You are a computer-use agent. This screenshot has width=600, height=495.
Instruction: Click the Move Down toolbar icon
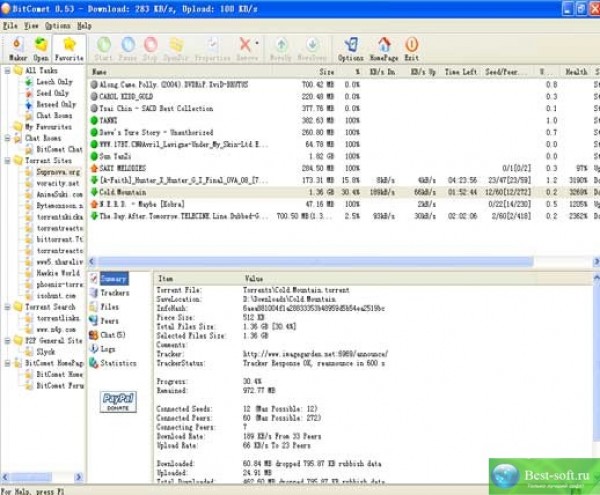[312, 49]
